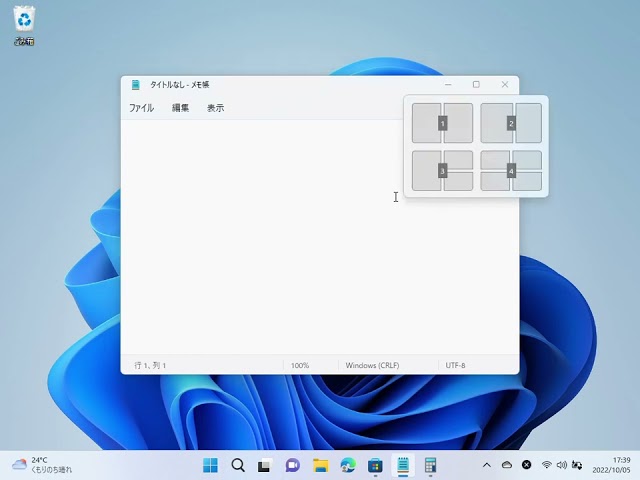
Task: Launch Microsoft Edge from taskbar
Action: tap(348, 465)
